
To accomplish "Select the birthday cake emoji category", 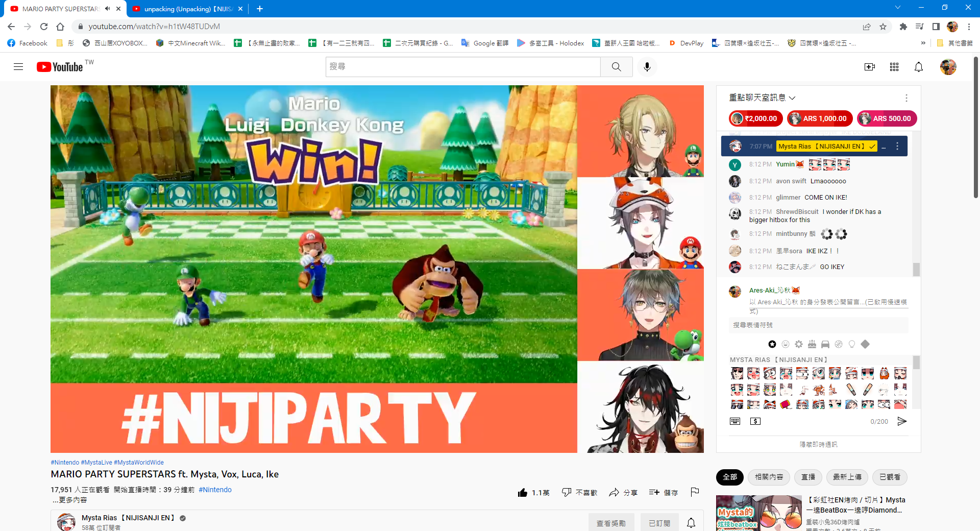I will click(812, 344).
